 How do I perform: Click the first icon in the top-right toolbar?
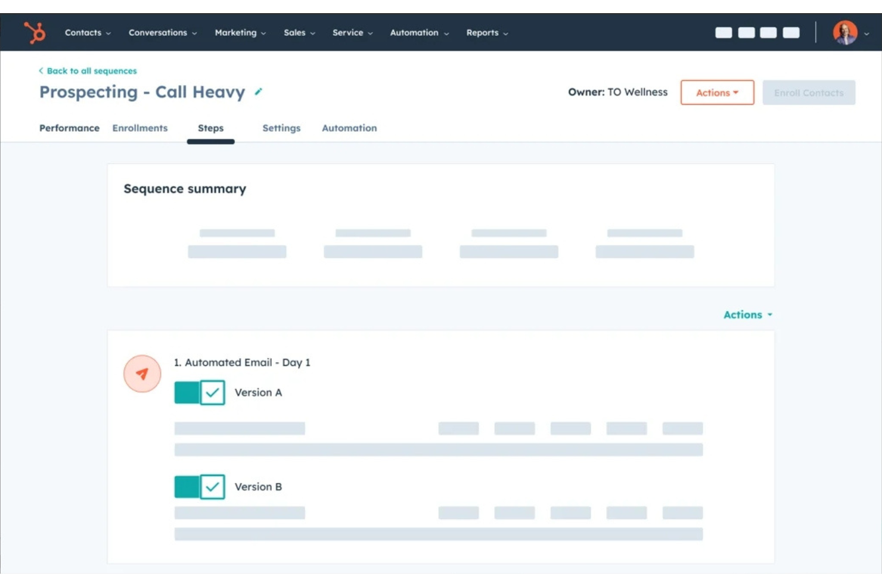(x=723, y=33)
